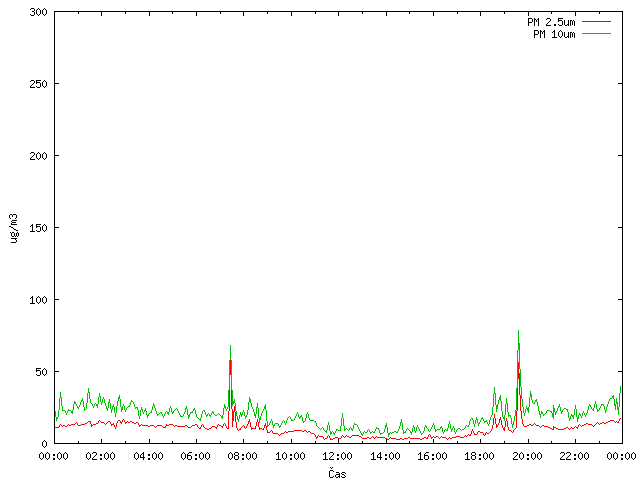Viewport: 640px width, 480px height.
Task: Click the y-axis value 300
Action: (x=38, y=12)
